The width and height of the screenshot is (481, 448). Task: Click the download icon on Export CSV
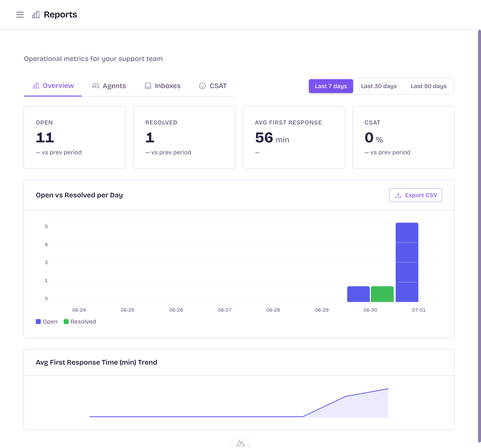coord(398,195)
